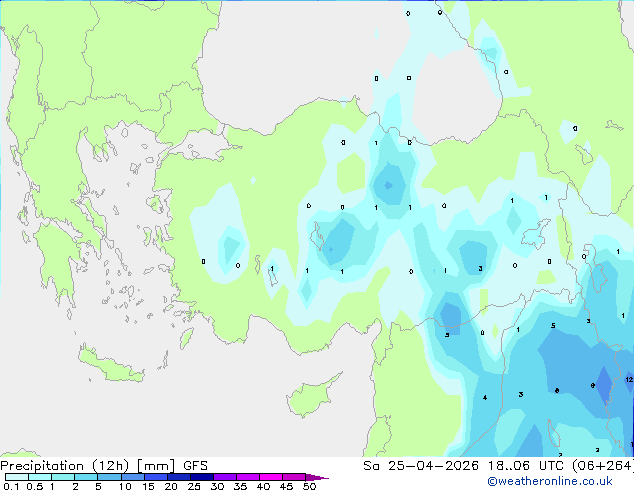Click the "4" precipitation value on map
Viewport: 634px width, 490px height.
pos(485,398)
